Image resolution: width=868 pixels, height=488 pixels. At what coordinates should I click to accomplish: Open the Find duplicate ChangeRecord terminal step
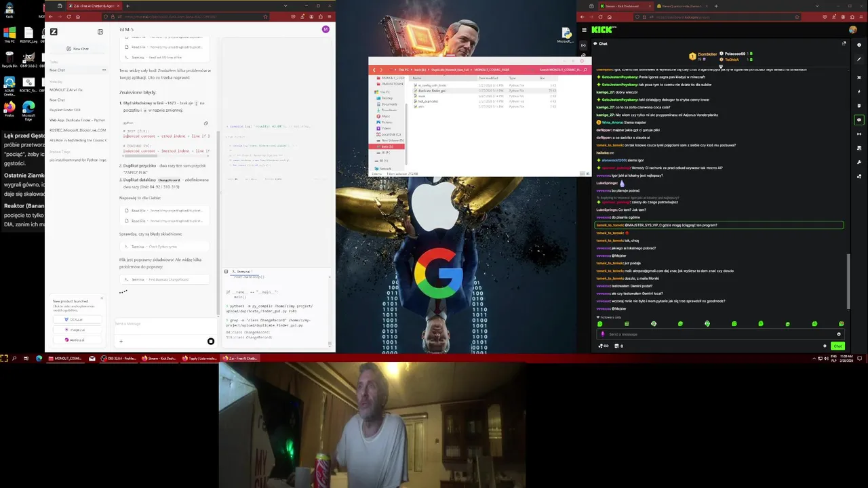[165, 279]
